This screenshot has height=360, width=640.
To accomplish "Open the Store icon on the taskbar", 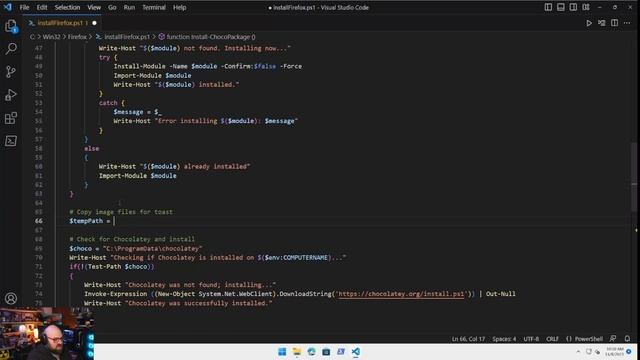I will click(326, 352).
